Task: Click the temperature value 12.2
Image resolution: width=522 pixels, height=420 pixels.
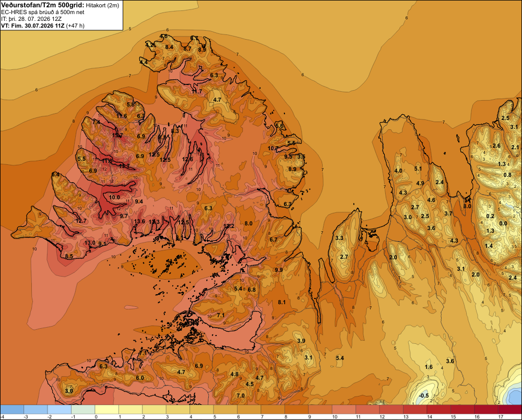Action: [229, 226]
